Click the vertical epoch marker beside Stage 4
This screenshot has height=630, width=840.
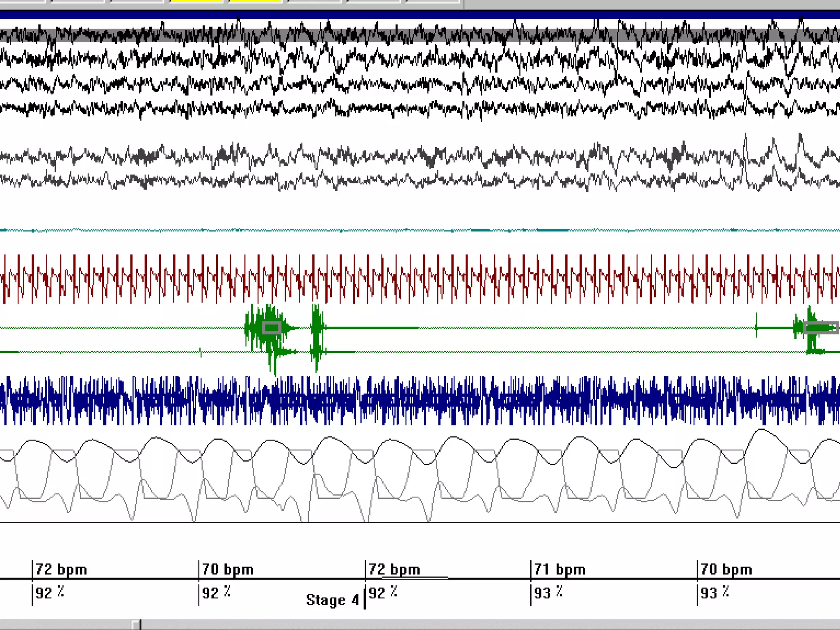point(365,600)
